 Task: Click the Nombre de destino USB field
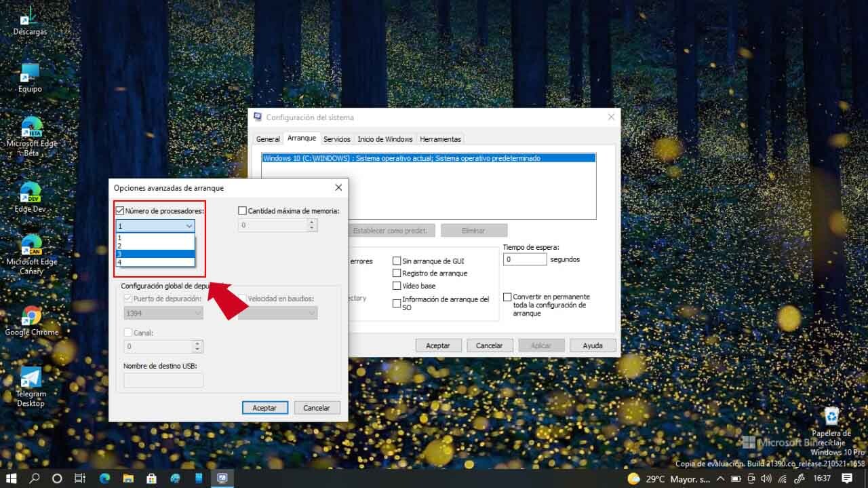[163, 380]
